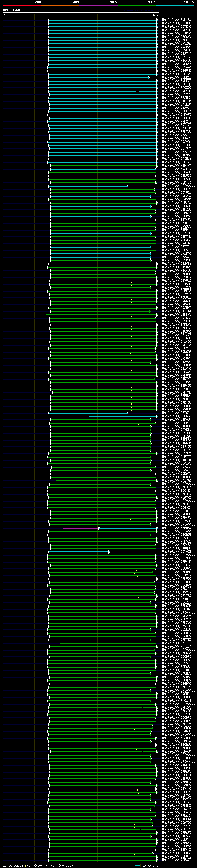Click label UniRef100_B4FFV3
The height and width of the screenshot is (868, 197).
176,315
